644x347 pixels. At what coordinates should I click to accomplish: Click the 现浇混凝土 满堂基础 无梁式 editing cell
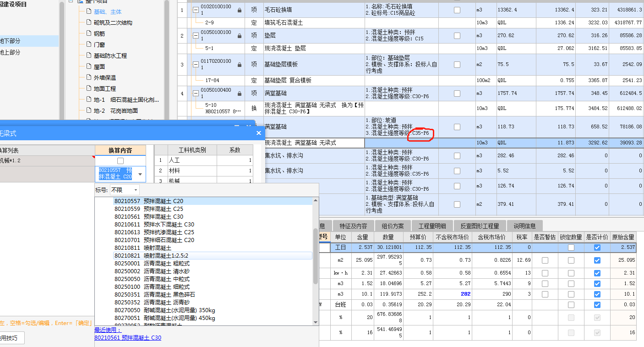click(x=314, y=143)
